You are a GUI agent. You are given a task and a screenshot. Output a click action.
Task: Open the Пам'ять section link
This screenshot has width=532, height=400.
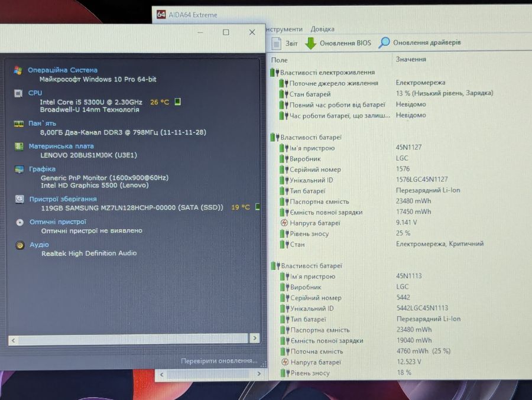(x=42, y=123)
